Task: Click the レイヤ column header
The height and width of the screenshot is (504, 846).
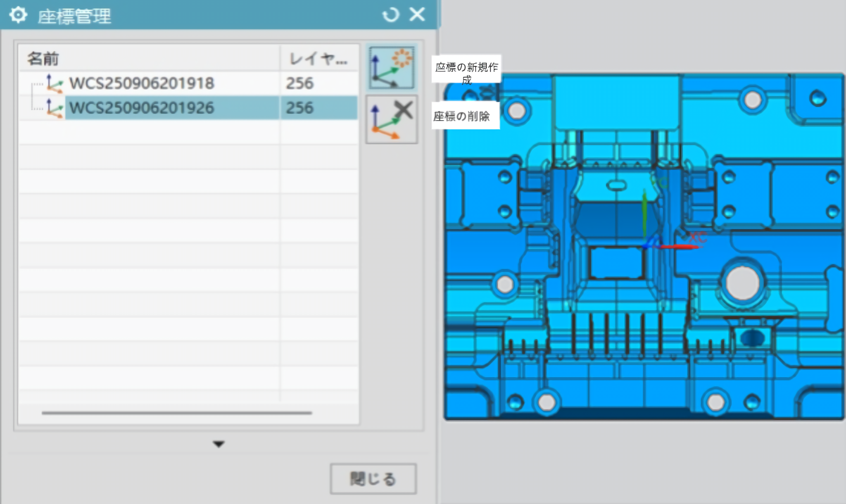Action: click(318, 59)
